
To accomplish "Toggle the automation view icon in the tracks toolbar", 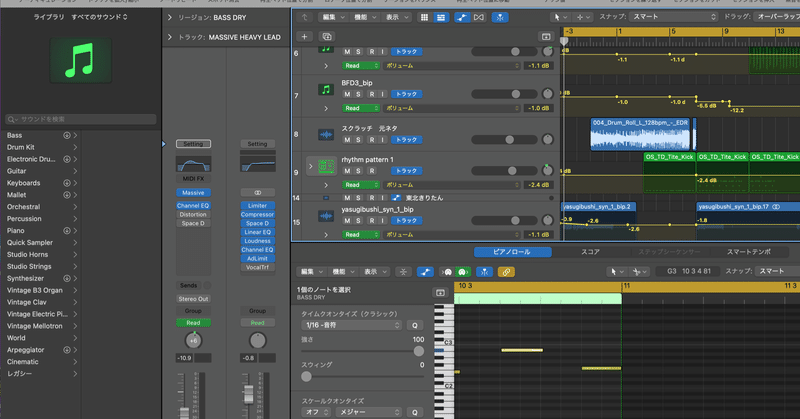I will click(462, 17).
